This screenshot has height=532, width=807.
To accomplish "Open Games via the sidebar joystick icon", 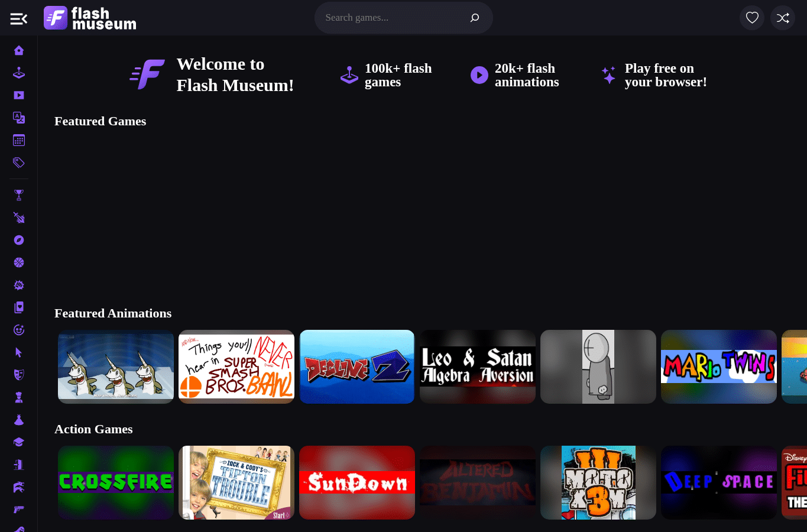I will (19, 73).
